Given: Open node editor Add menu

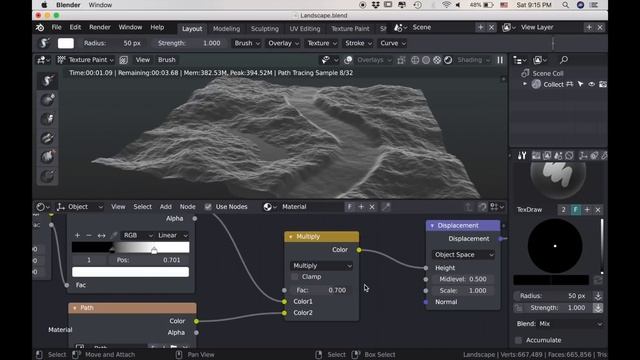Looking at the screenshot, I should pyautogui.click(x=165, y=207).
